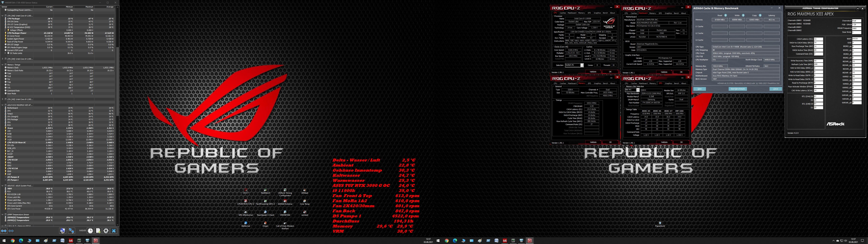This screenshot has height=244, width=868.
Task: Click HWiNFO's collapse-window inward arrows icon
Action: (11, 231)
